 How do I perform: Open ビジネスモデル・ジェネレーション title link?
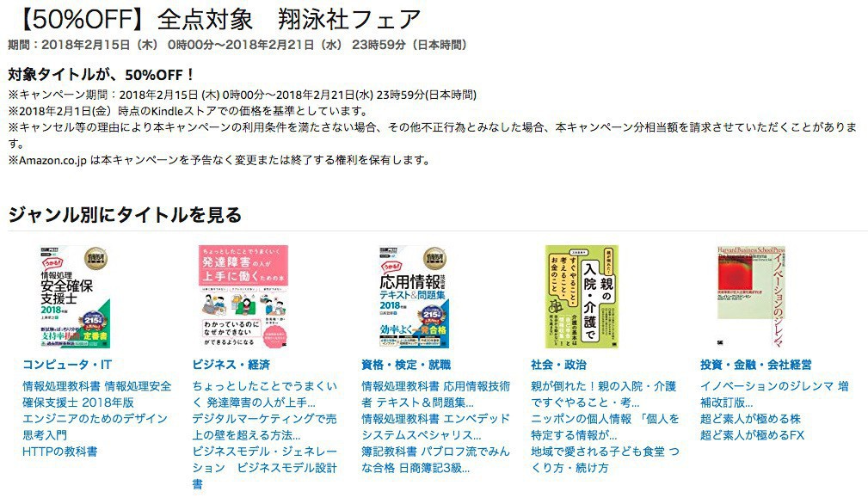click(x=265, y=468)
